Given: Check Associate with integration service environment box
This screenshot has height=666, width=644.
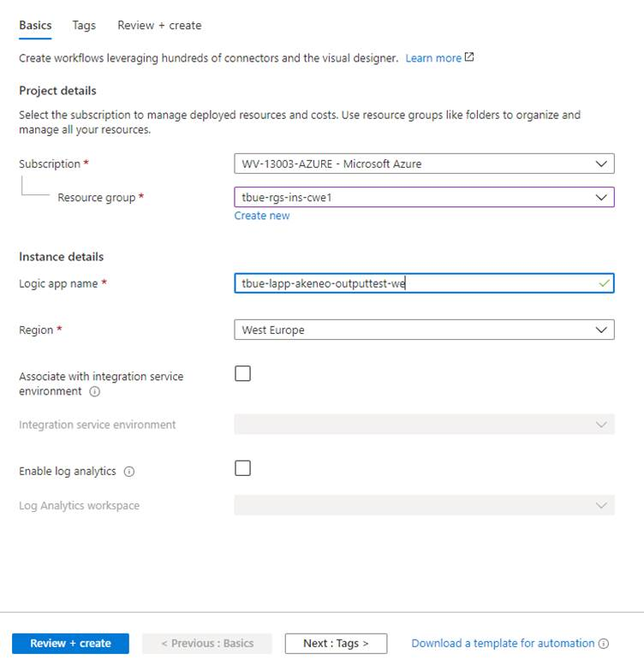Looking at the screenshot, I should 243,373.
